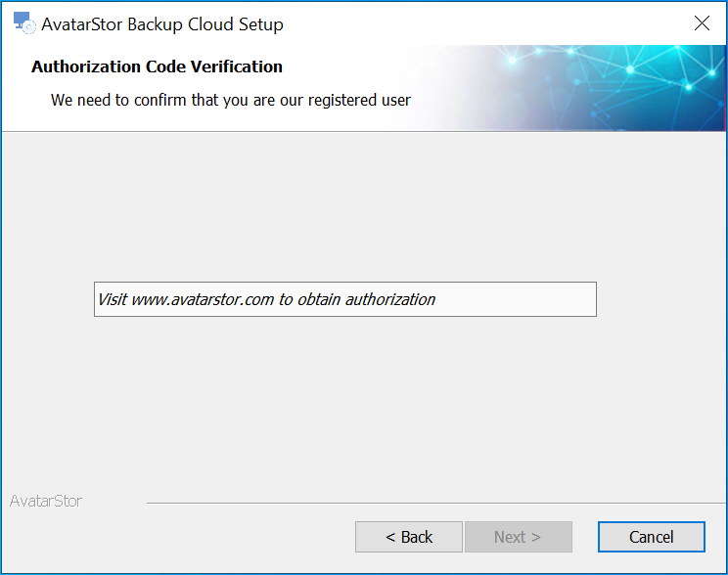728x575 pixels.
Task: Click the empty gray area below the code field
Action: point(364,404)
